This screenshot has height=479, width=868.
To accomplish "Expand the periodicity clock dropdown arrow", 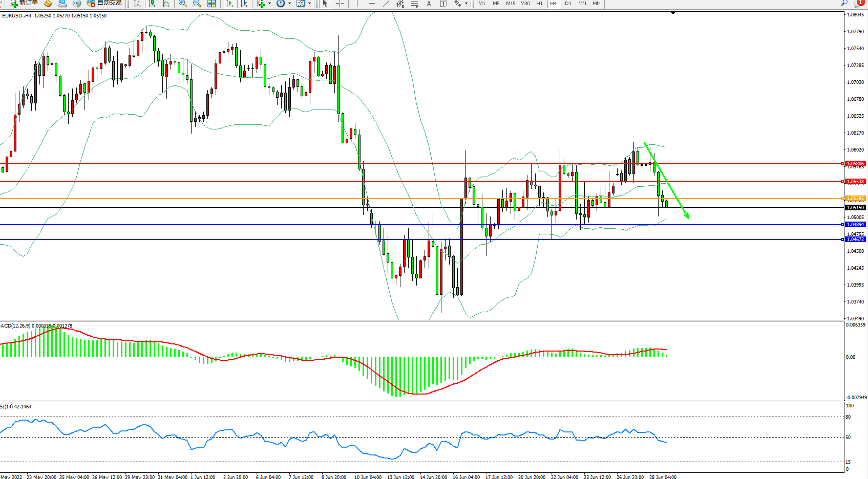I will 289,4.
